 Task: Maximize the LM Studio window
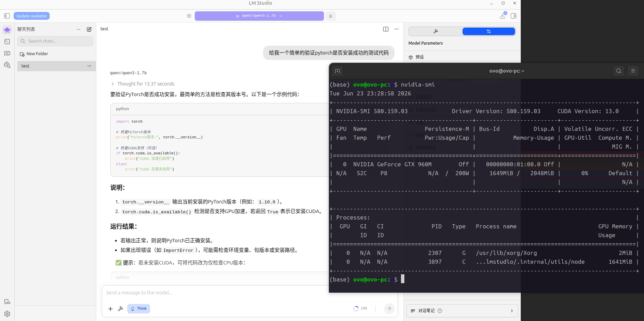tap(503, 3)
